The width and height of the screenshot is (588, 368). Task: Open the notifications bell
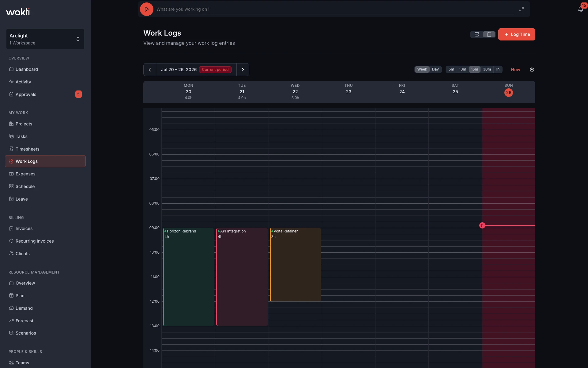pos(580,9)
